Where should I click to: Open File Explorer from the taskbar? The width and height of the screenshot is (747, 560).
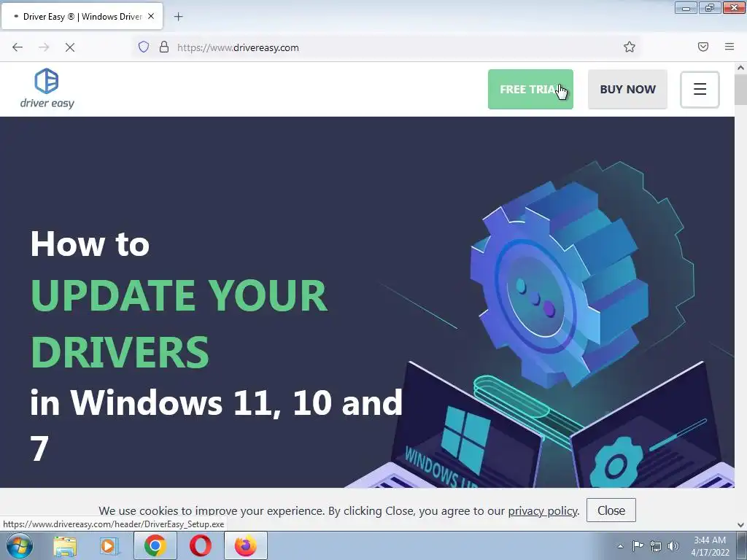pyautogui.click(x=65, y=545)
